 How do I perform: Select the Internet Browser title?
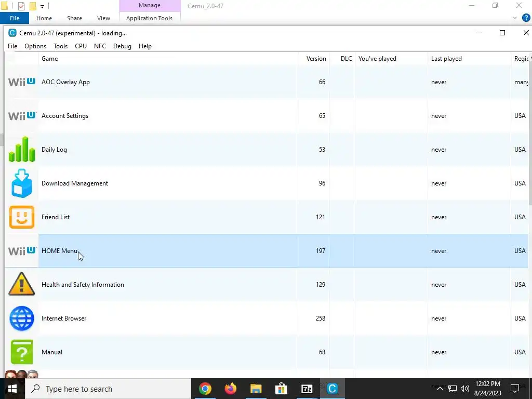[64, 318]
